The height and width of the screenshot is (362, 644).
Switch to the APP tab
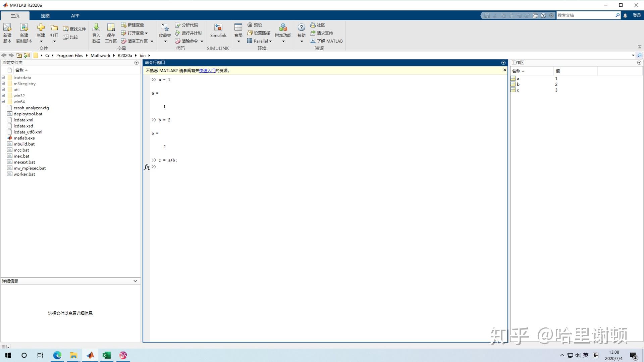[x=75, y=15]
